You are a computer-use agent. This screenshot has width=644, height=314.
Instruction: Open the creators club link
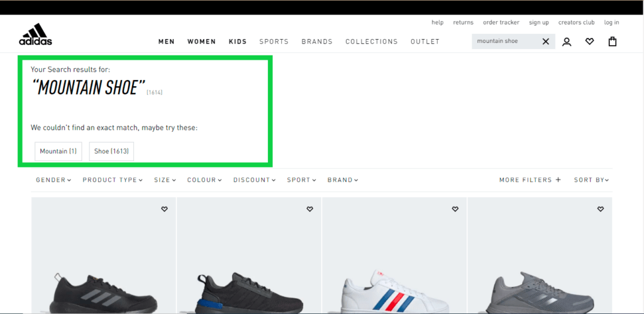pos(576,23)
